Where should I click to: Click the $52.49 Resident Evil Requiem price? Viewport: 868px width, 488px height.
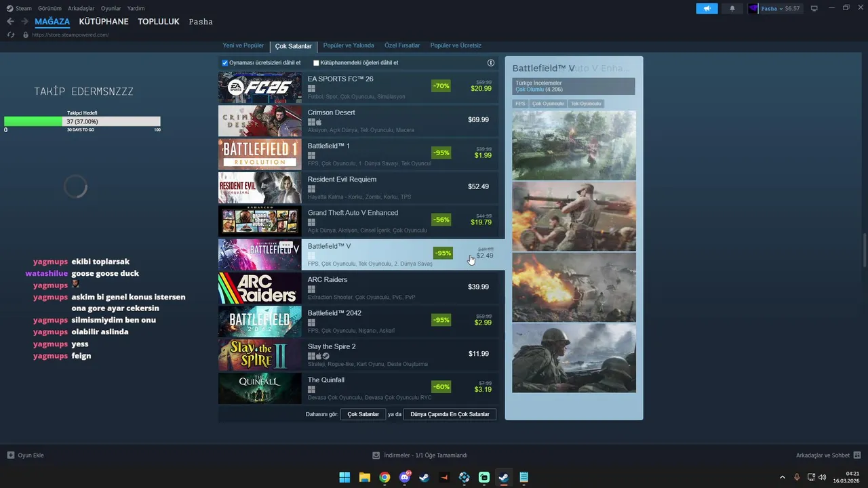tap(478, 187)
